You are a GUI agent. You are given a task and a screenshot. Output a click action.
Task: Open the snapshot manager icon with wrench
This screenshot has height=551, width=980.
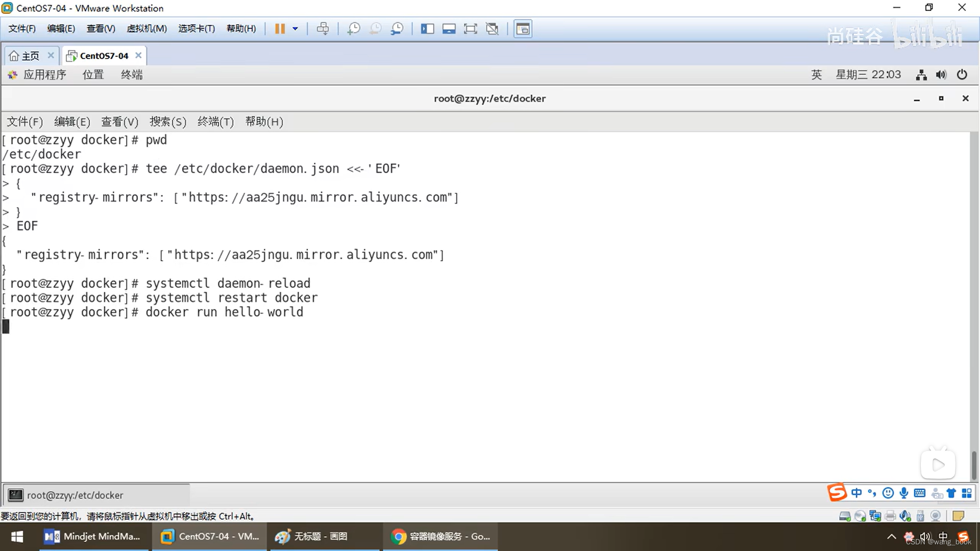tap(397, 29)
